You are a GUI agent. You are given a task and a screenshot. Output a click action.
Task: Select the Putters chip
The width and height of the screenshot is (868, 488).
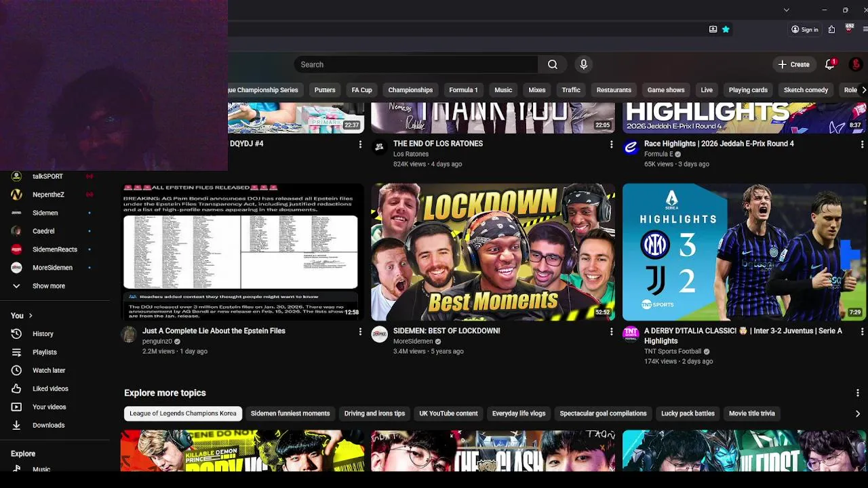(x=325, y=90)
